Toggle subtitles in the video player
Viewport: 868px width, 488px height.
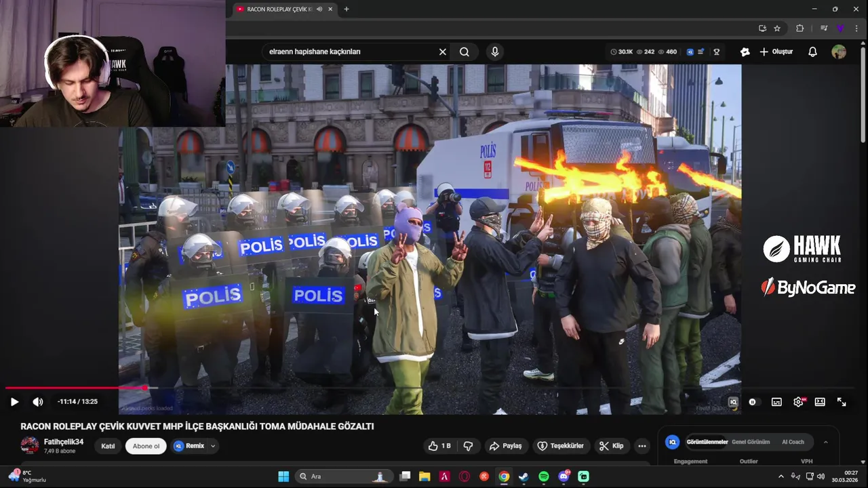pyautogui.click(x=776, y=402)
